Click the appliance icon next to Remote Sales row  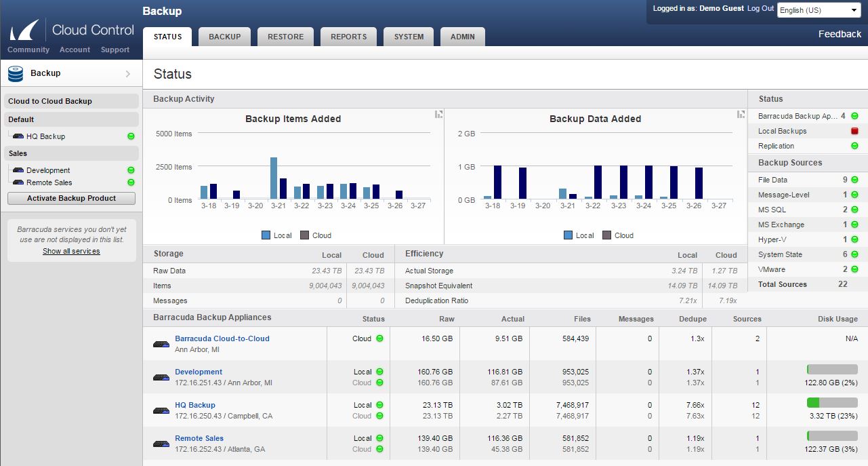click(x=161, y=444)
